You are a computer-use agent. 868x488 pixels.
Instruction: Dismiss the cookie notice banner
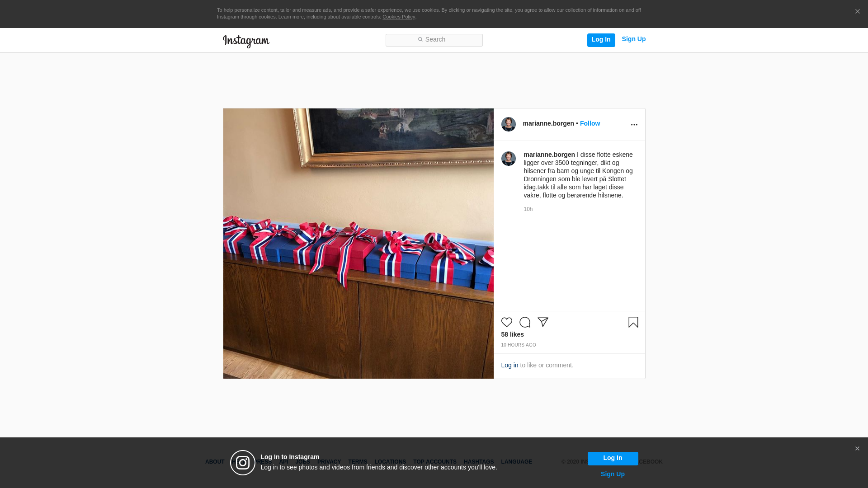pyautogui.click(x=857, y=12)
